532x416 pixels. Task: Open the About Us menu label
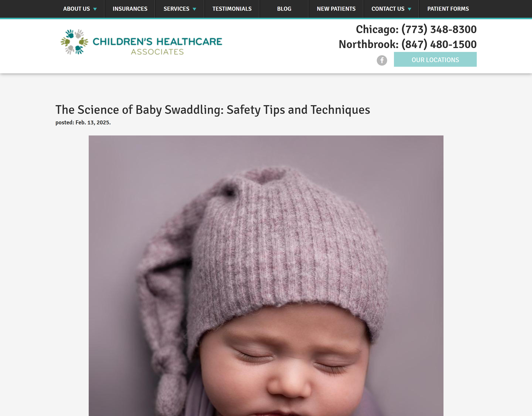coord(77,9)
